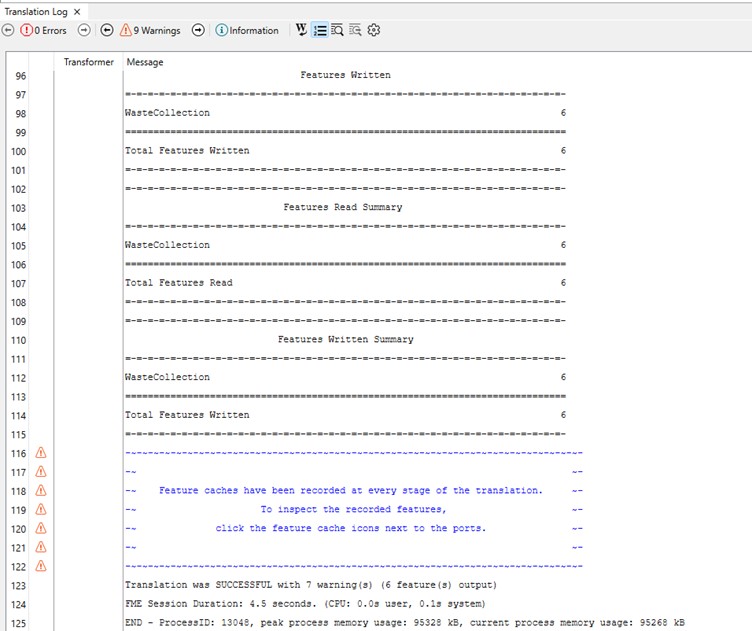Select the Translation was SUCCESSFUL log line
The image size is (752, 631).
tap(310, 585)
